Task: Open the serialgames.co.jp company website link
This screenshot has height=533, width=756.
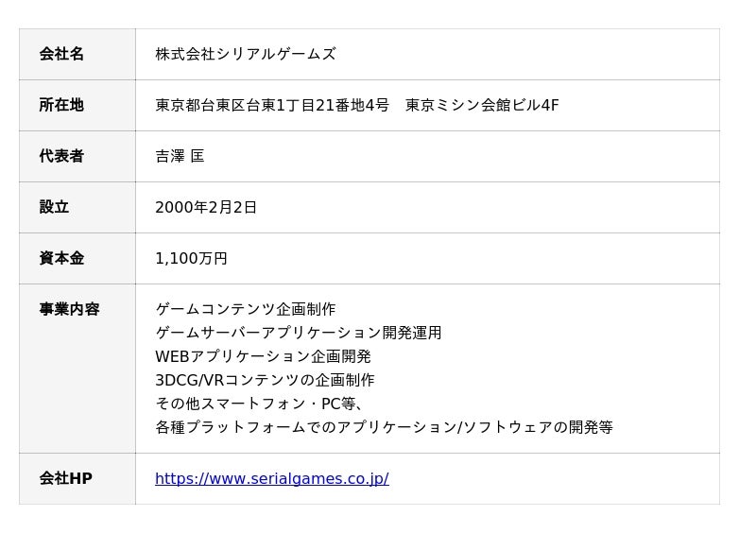Action: pyautogui.click(x=271, y=478)
